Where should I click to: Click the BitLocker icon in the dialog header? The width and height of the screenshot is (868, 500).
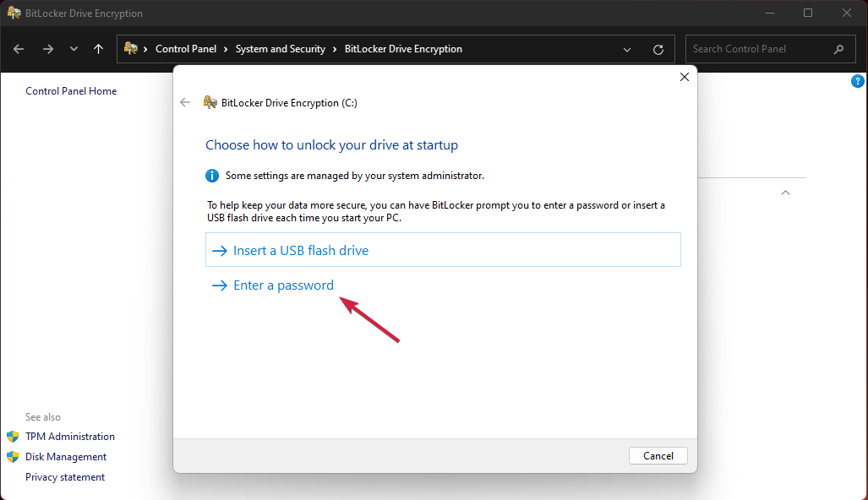210,102
